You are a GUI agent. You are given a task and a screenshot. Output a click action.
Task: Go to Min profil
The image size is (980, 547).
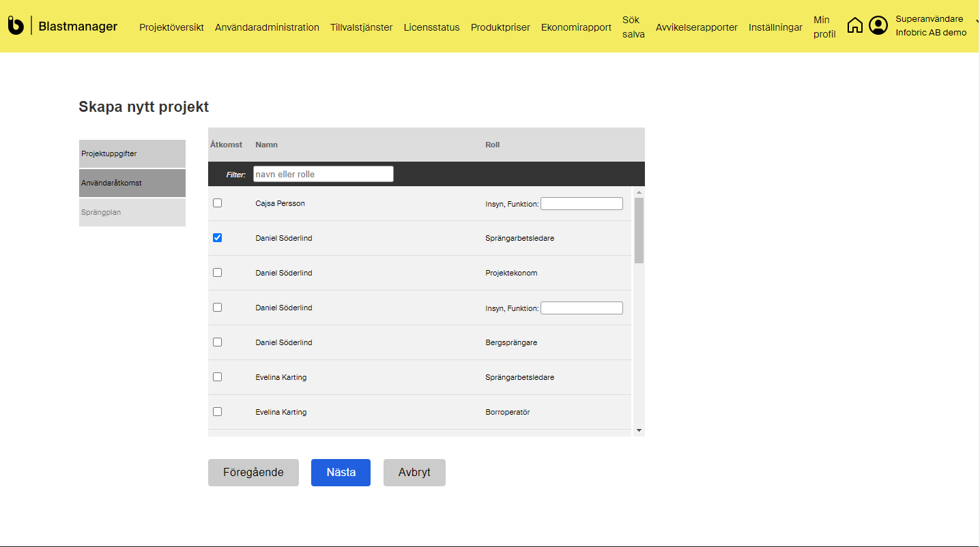(824, 27)
